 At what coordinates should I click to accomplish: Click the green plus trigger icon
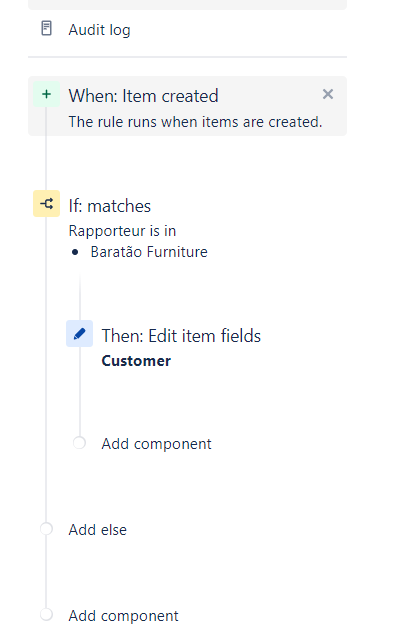pyautogui.click(x=46, y=94)
